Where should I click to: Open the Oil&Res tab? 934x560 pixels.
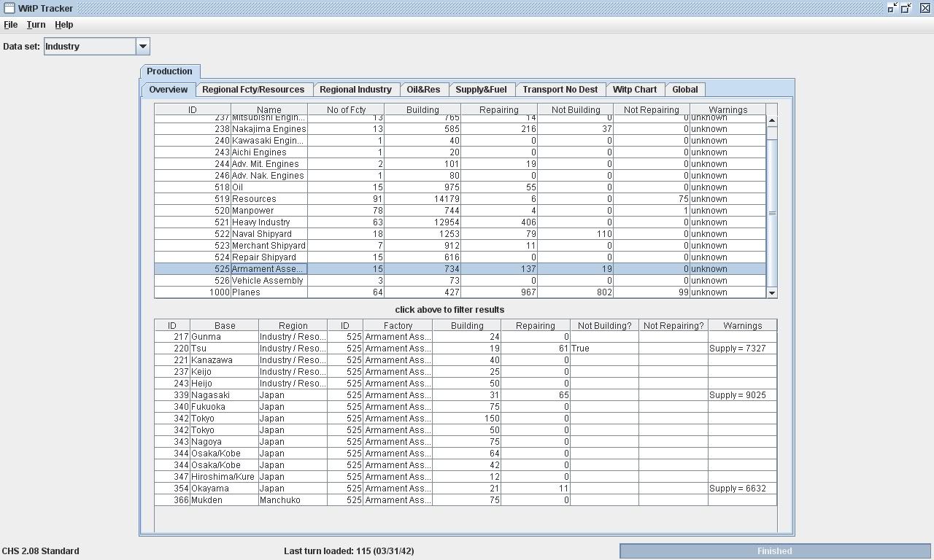(x=423, y=90)
